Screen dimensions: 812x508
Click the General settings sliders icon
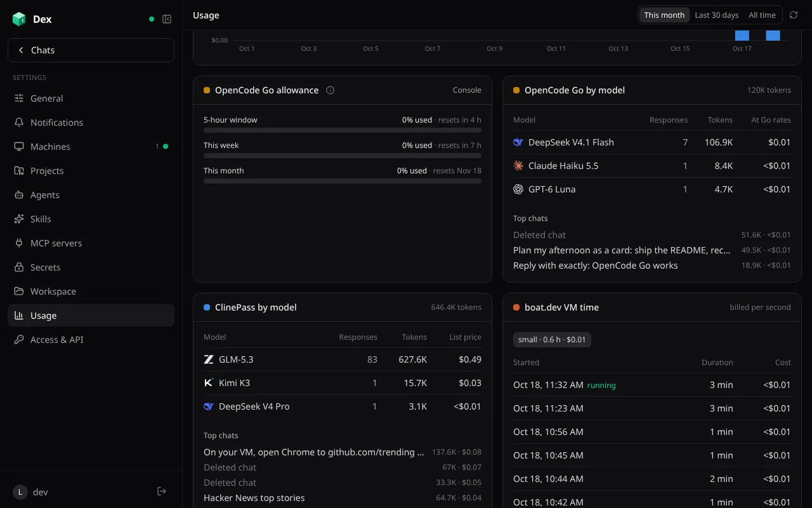(x=19, y=98)
